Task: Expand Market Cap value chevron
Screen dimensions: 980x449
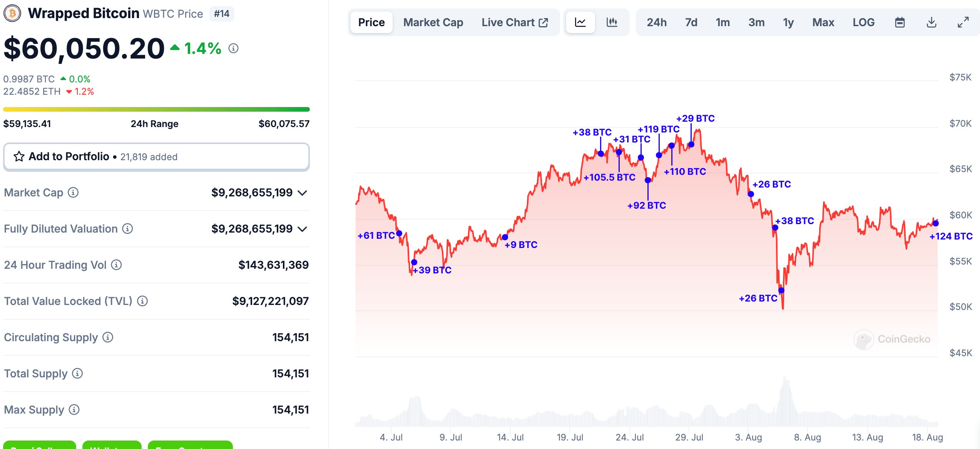Action: [303, 193]
